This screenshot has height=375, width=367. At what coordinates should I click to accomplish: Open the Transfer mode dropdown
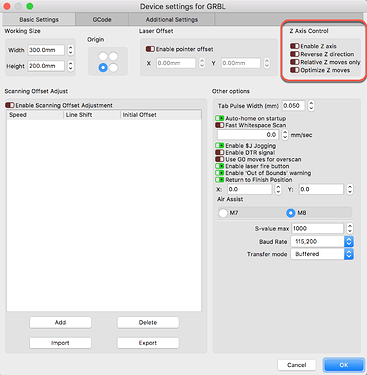click(x=322, y=254)
